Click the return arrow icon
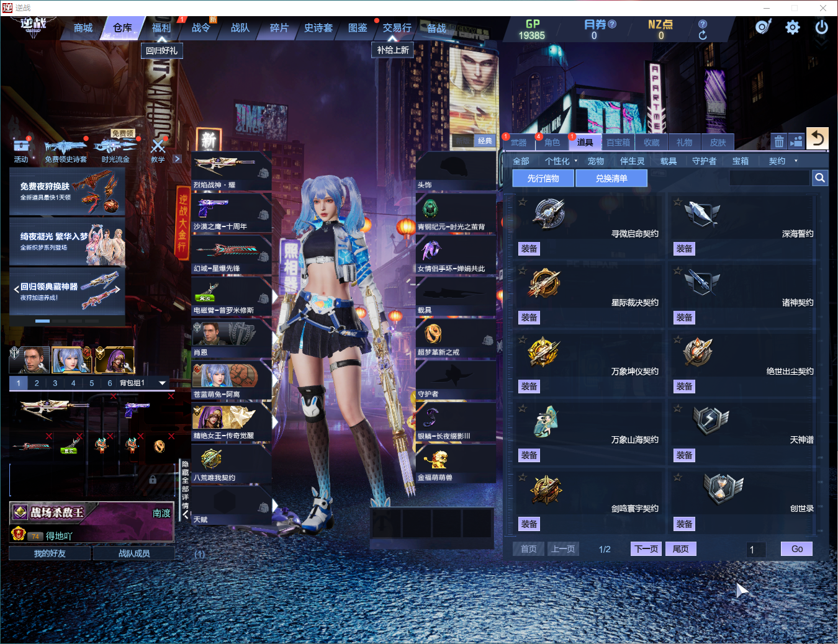838x644 pixels. [817, 138]
